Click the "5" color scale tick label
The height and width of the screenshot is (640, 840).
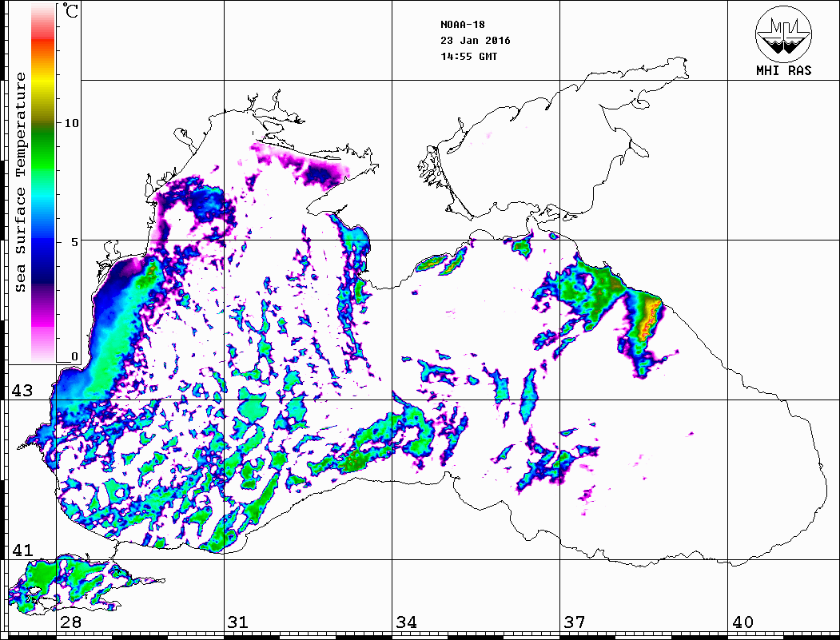tap(75, 242)
